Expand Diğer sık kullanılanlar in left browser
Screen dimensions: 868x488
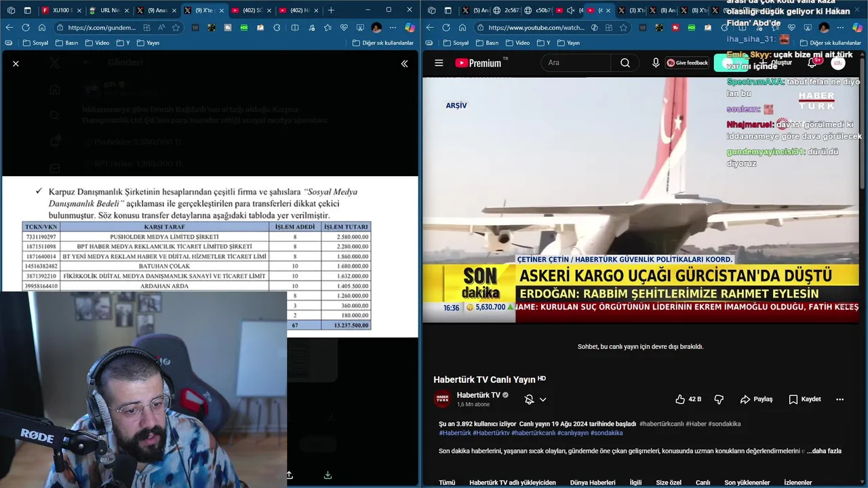click(x=382, y=43)
